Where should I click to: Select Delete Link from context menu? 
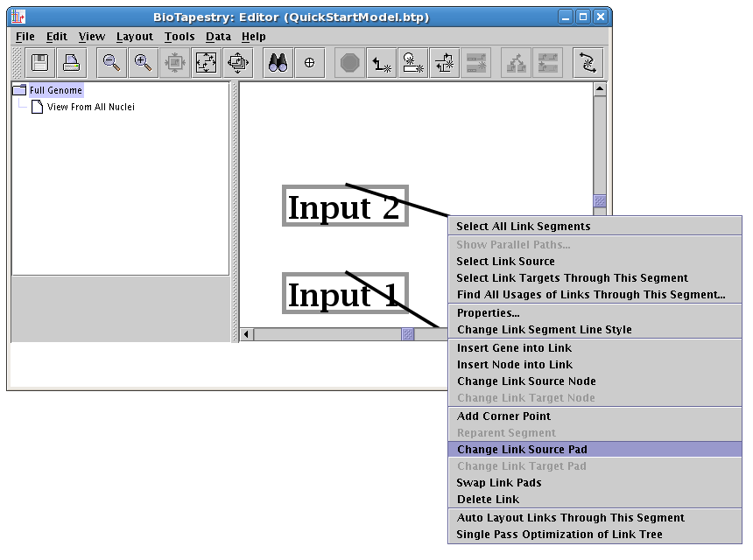pyautogui.click(x=488, y=500)
